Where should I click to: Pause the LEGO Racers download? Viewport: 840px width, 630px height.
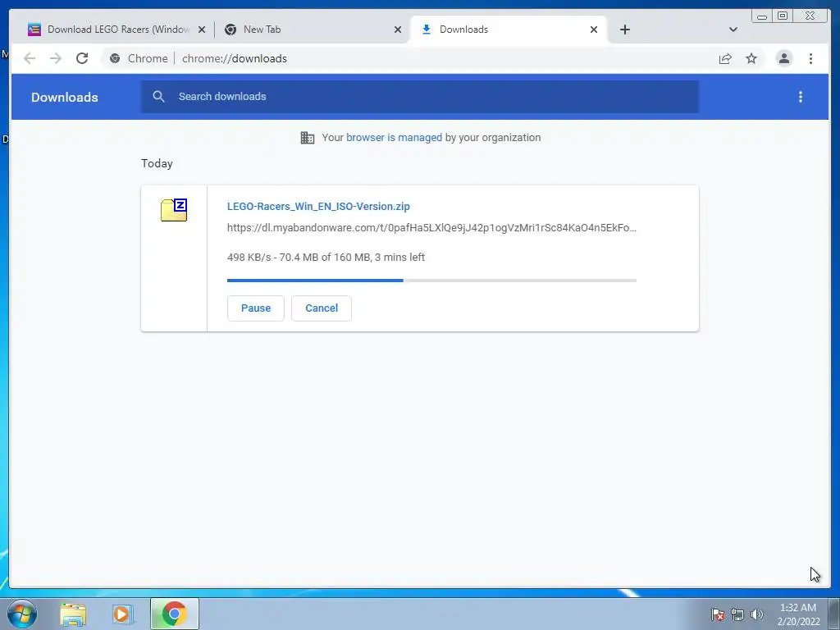coord(256,308)
